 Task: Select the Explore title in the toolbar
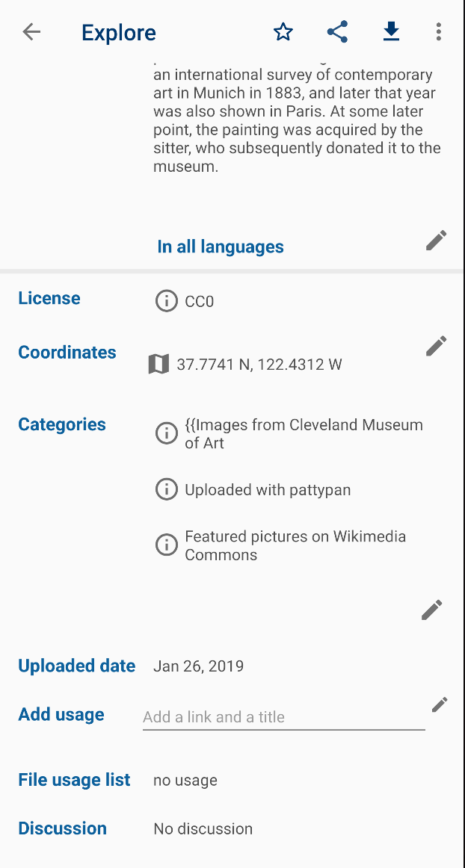(x=118, y=32)
